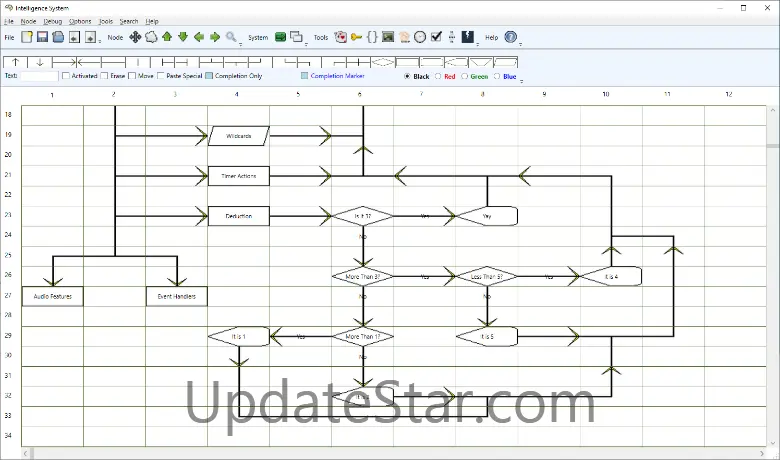Open the Help menu
780x460 pixels.
pyautogui.click(x=152, y=21)
